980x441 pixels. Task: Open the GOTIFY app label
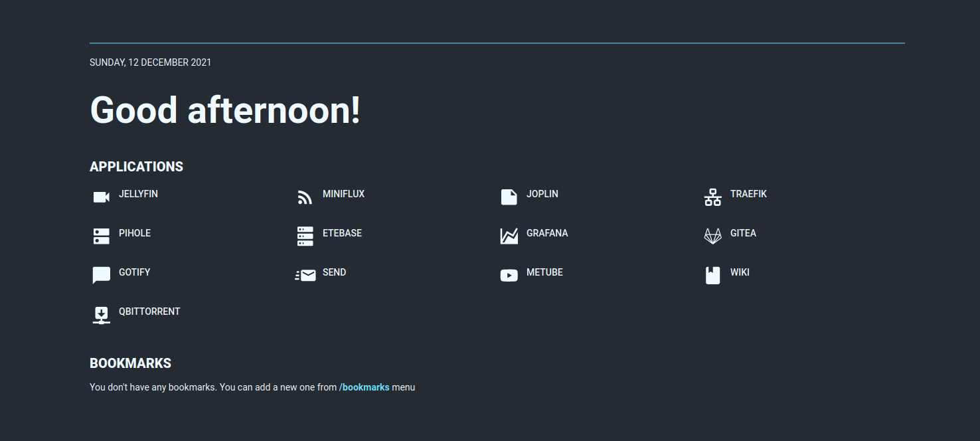coord(135,272)
